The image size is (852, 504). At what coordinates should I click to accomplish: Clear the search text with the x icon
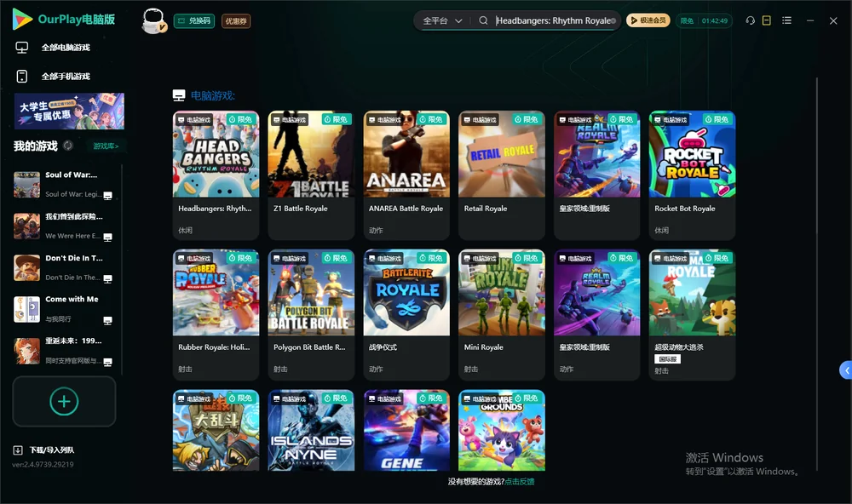click(613, 20)
